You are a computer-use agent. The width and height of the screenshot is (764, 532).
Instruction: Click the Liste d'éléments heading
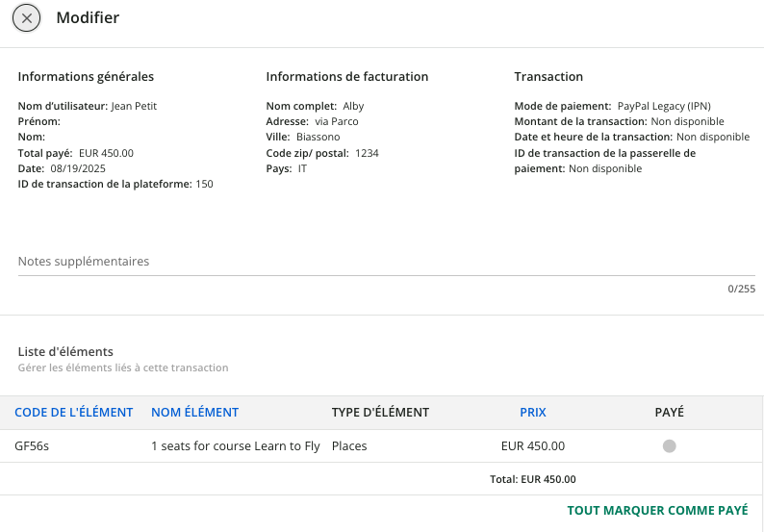65,351
